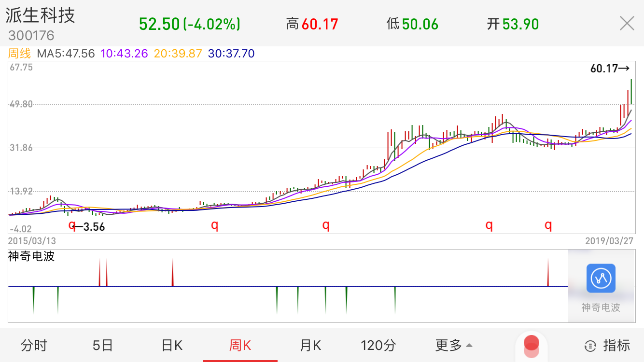Click the blue MA 30:37.70 value
This screenshot has width=644, height=362.
pos(231,54)
